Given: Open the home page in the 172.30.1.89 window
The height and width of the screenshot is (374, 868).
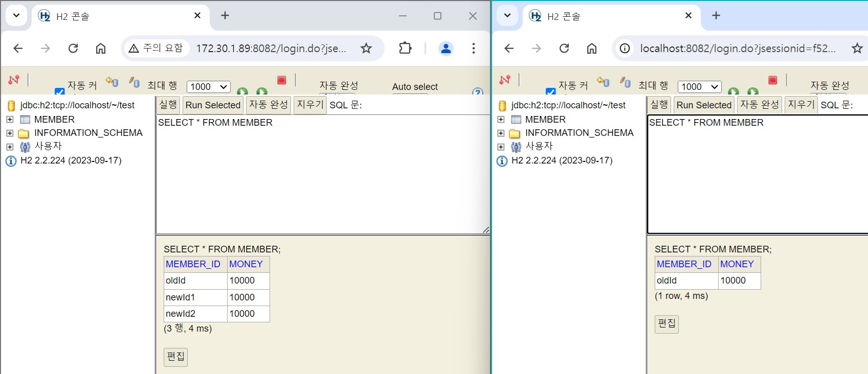Looking at the screenshot, I should click(x=101, y=48).
